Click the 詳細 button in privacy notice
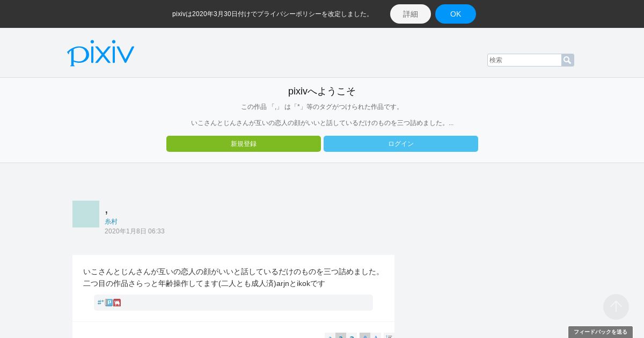The image size is (644, 338). pos(411,14)
